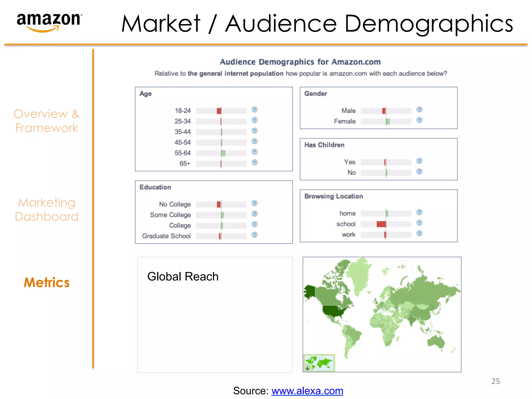
Task: Open the help icon for Female
Action: pos(419,120)
